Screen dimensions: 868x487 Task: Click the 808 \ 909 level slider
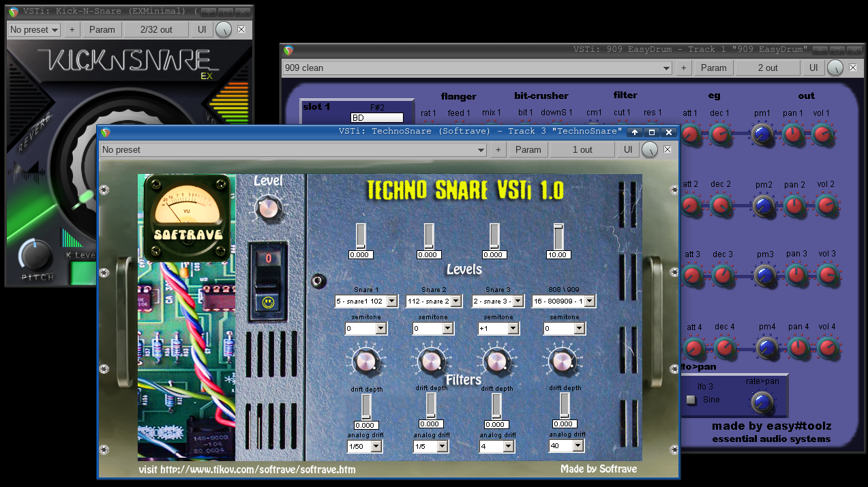click(558, 237)
